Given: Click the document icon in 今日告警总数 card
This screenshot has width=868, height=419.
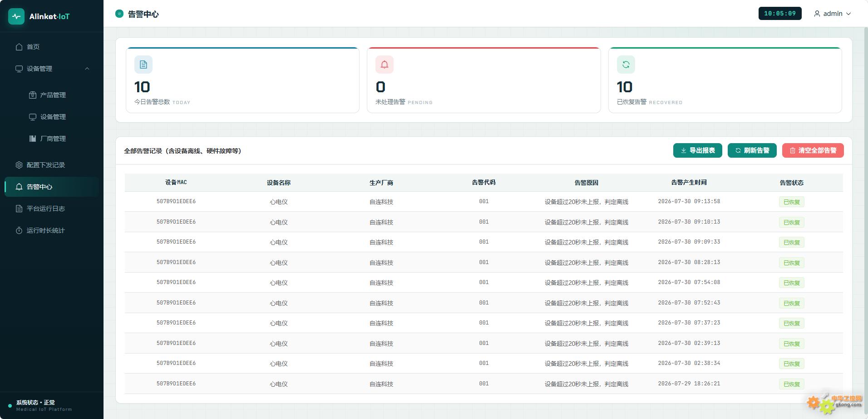Looking at the screenshot, I should pos(143,65).
